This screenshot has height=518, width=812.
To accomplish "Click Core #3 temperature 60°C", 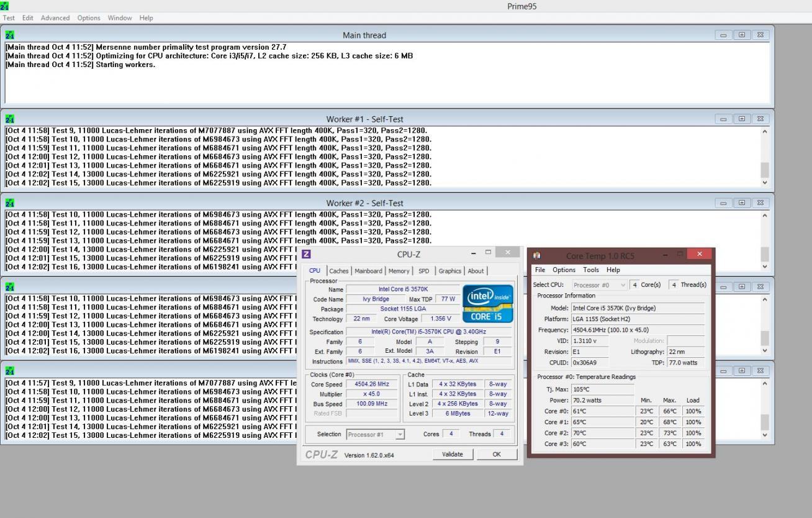I will coord(602,444).
